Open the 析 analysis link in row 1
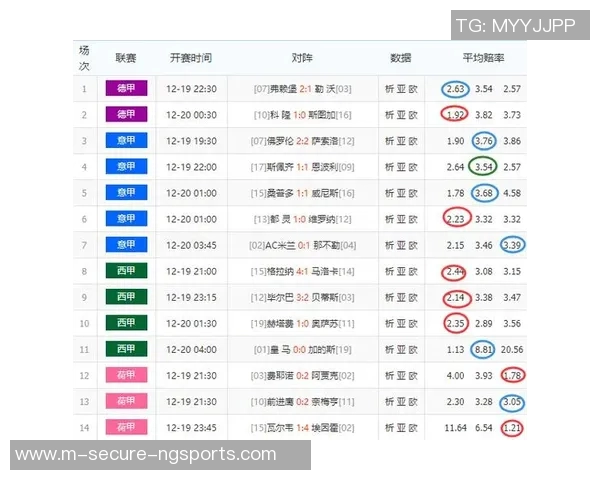 click(390, 89)
